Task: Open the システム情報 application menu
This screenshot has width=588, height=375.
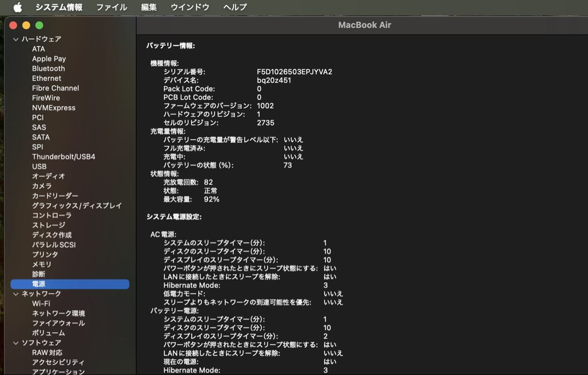Action: [59, 7]
